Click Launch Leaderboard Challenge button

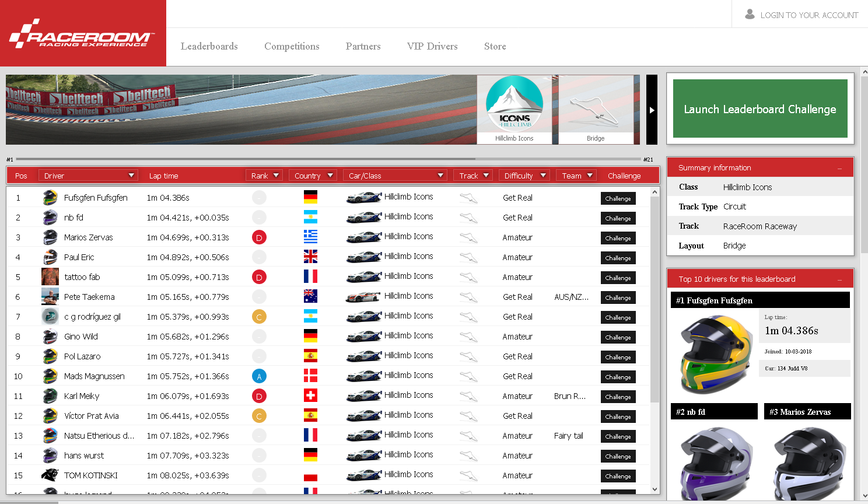[x=760, y=108]
